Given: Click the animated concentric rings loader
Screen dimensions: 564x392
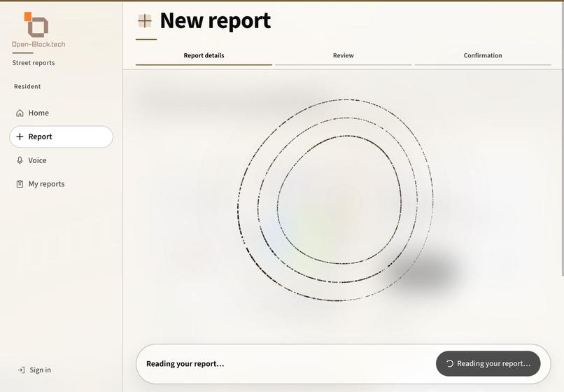Looking at the screenshot, I should (x=336, y=200).
